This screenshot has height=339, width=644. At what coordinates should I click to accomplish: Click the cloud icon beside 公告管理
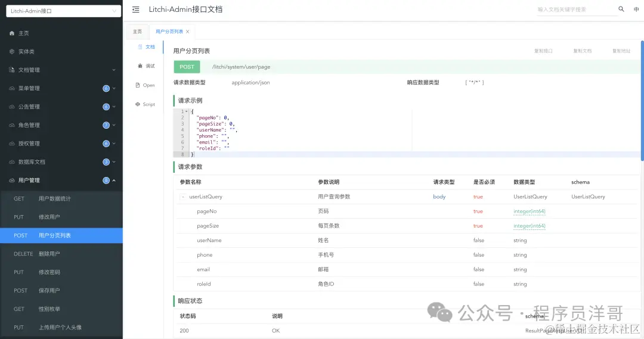[x=12, y=107]
